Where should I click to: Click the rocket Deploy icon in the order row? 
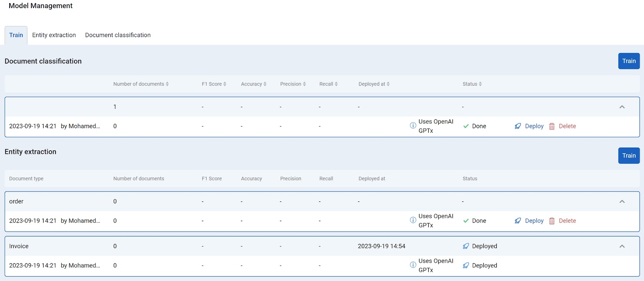[518, 221]
